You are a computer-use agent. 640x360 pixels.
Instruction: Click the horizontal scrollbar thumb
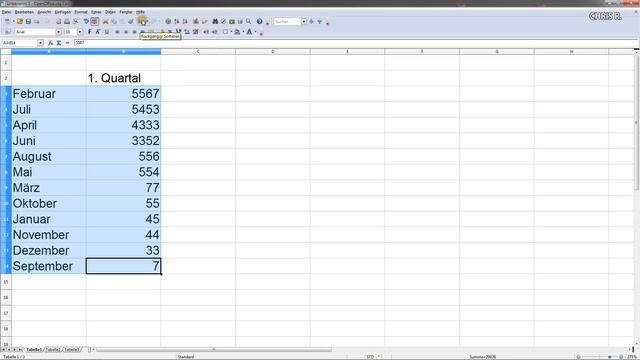[214, 349]
